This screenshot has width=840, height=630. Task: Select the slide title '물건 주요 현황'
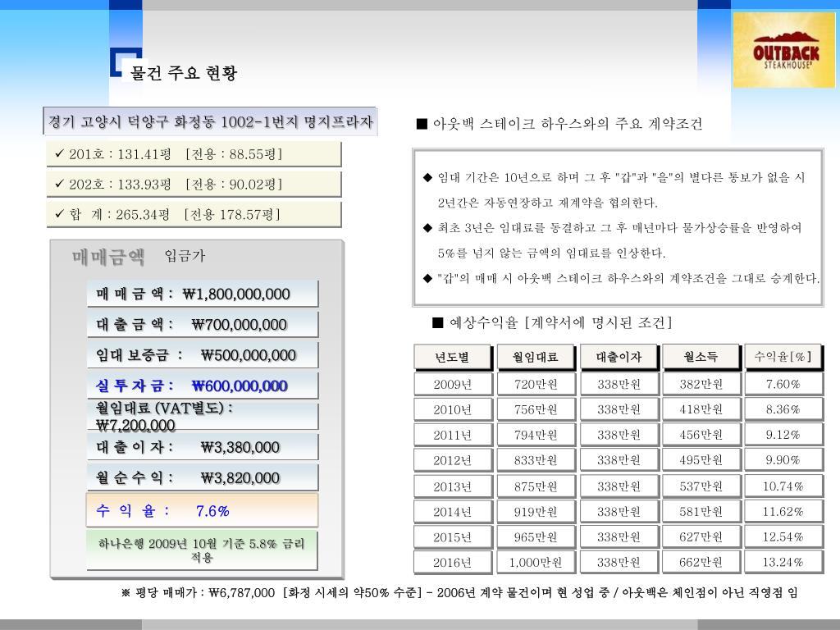click(x=184, y=72)
